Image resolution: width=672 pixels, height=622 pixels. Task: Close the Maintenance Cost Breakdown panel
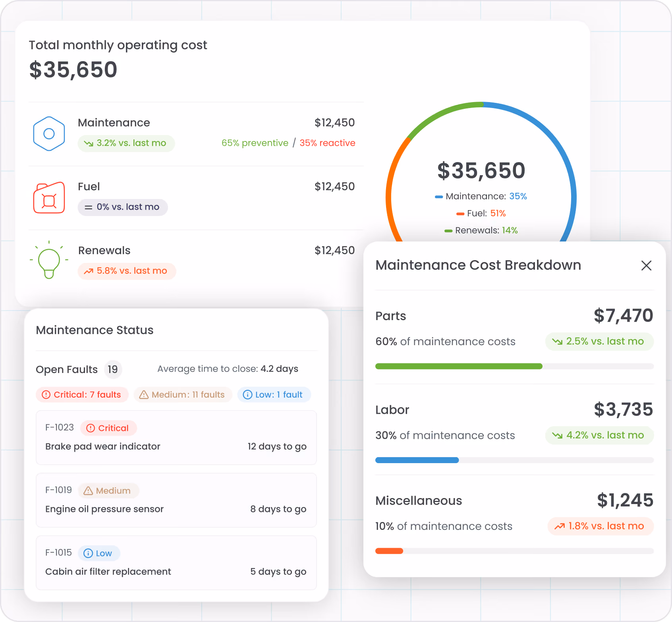(x=646, y=265)
